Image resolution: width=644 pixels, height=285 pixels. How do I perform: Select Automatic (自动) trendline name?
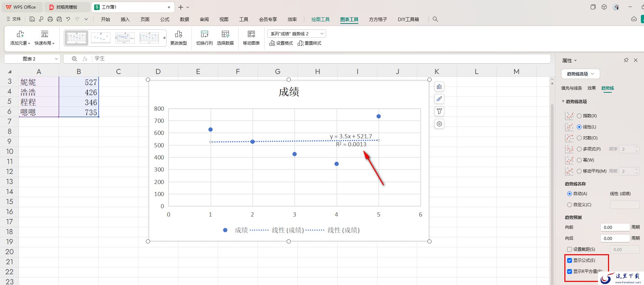coord(570,194)
